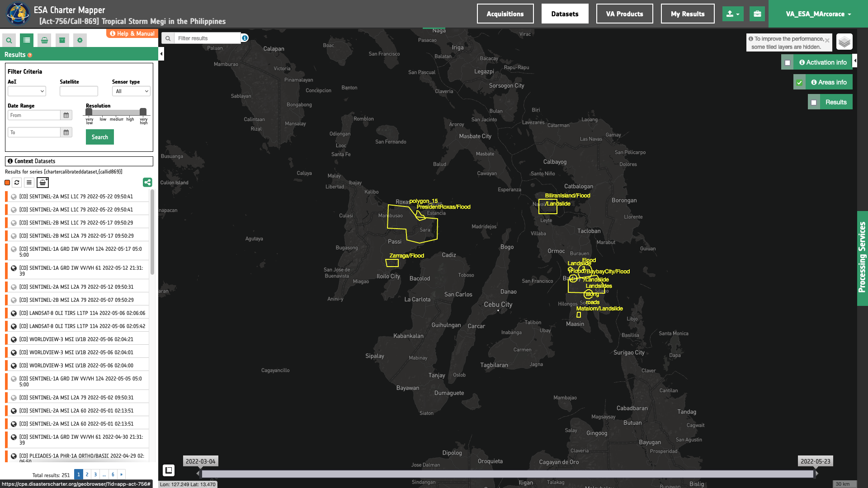The width and height of the screenshot is (868, 488).
Task: Click the Results layer button
Action: click(x=836, y=102)
